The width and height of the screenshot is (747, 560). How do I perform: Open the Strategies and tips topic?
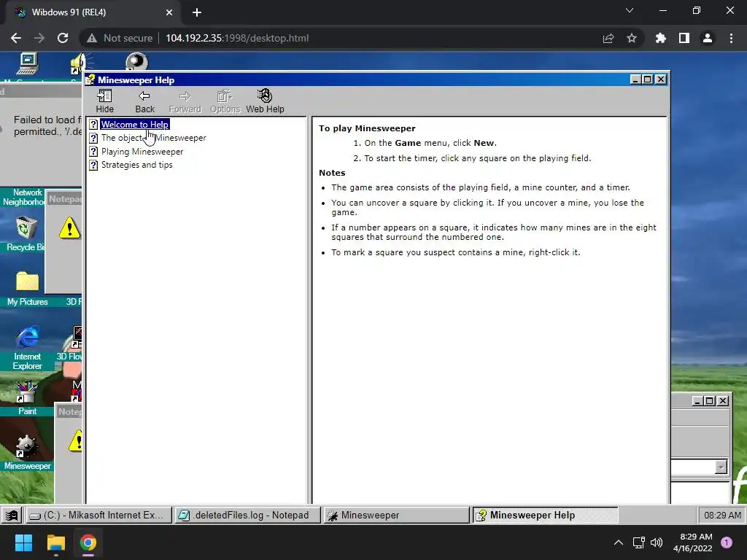click(x=136, y=165)
